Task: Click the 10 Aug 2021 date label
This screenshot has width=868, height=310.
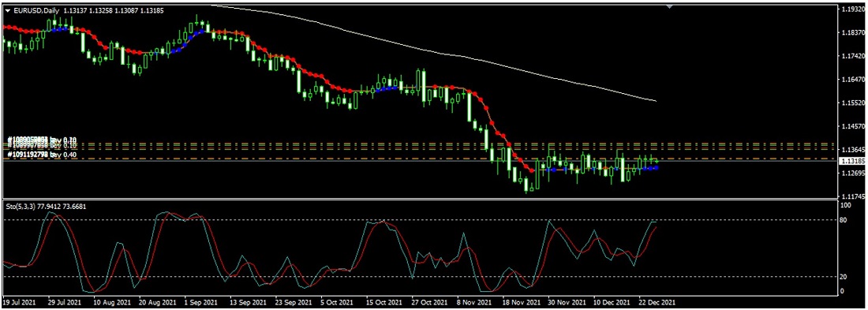Action: tap(112, 303)
